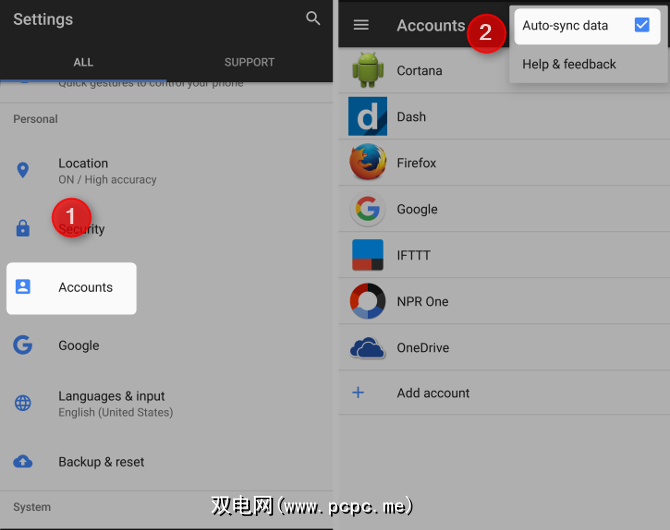Select the Google account label in Accounts
The image size is (670, 530).
click(417, 209)
